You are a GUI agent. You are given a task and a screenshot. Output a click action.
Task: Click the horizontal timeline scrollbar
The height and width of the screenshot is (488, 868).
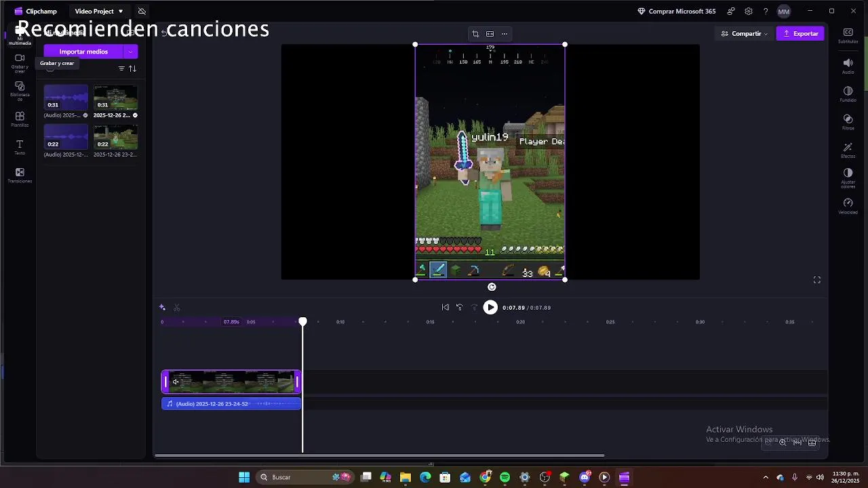point(379,455)
